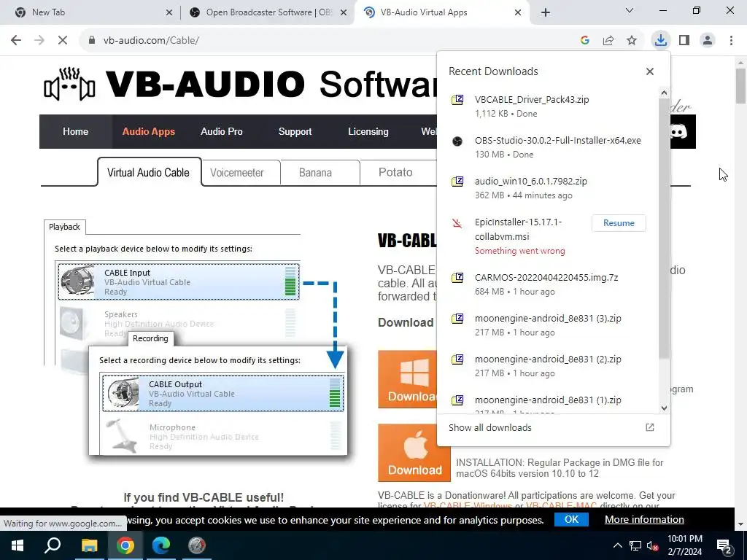Open the Support menu item
The width and height of the screenshot is (747, 560).
[295, 131]
